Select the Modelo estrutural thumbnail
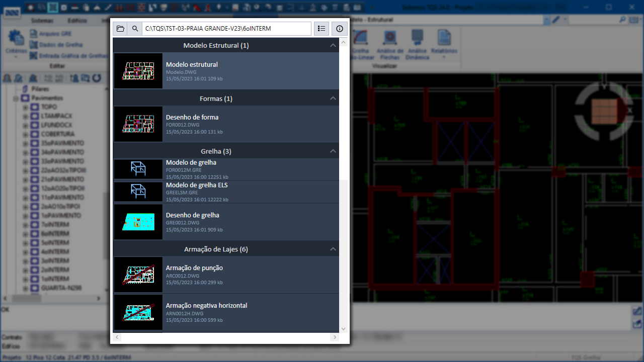This screenshot has width=644, height=362. [138, 71]
